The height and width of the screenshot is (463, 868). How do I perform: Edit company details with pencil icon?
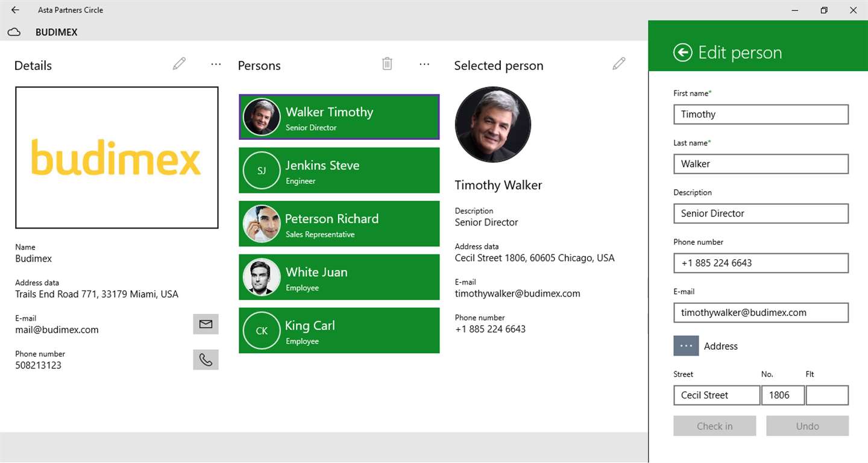[179, 63]
